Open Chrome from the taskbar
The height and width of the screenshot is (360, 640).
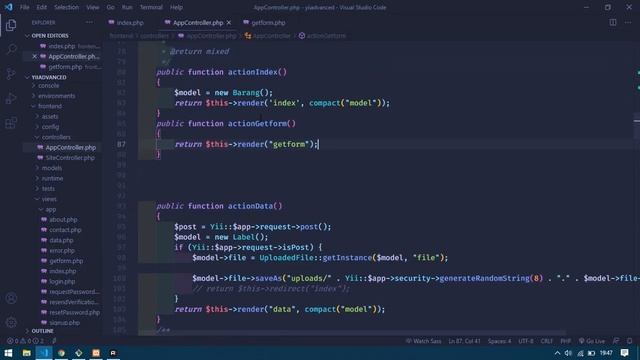coord(61,353)
